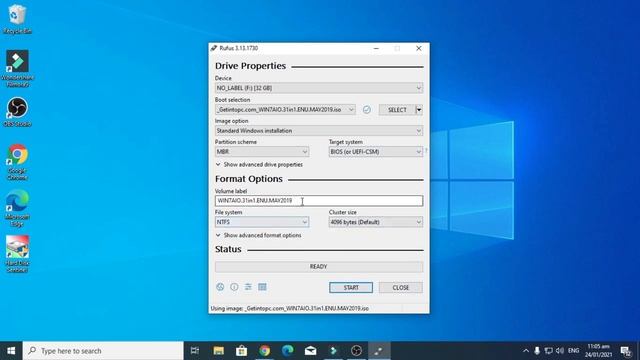Minimize the Rufus window
Screen dimensions: 640x360
(376, 48)
